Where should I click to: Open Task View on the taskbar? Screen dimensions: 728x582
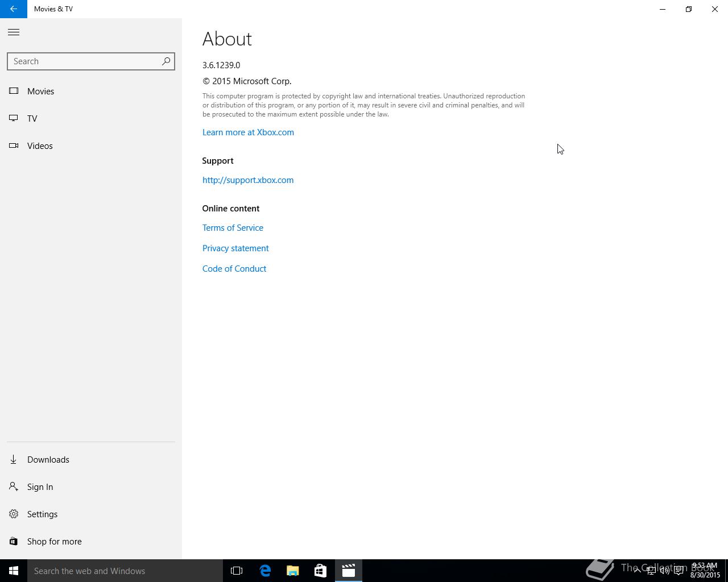click(237, 571)
